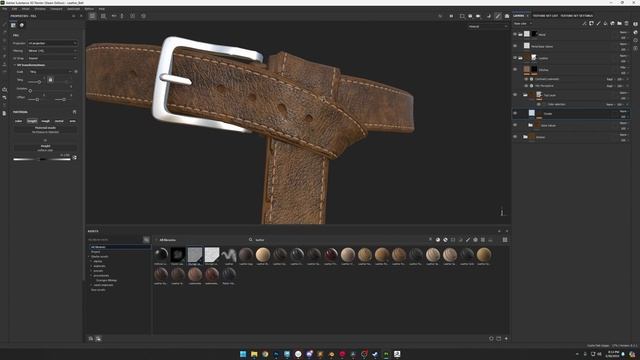Image resolution: width=640 pixels, height=360 pixels.
Task: Click the camera icon in viewport toolbar
Action: coord(478,16)
